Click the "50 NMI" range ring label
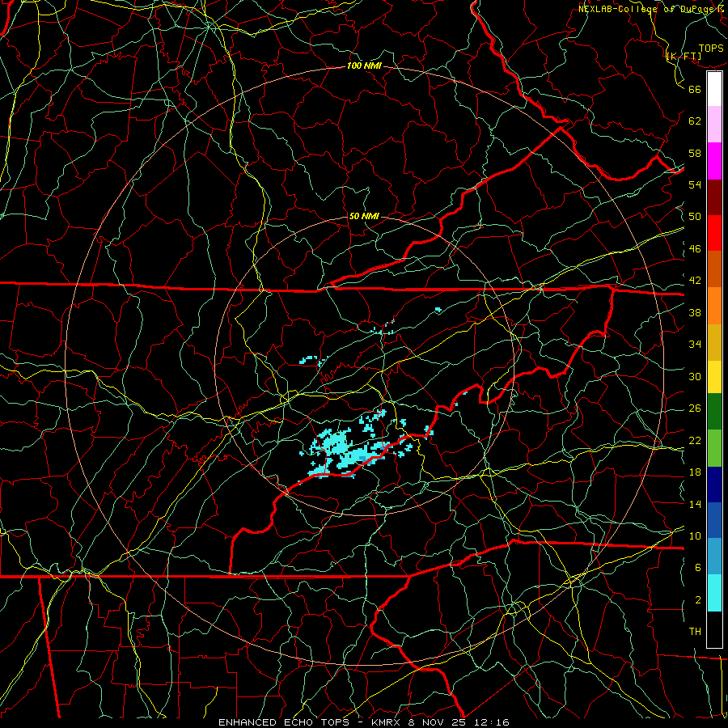The image size is (728, 728). click(x=364, y=216)
